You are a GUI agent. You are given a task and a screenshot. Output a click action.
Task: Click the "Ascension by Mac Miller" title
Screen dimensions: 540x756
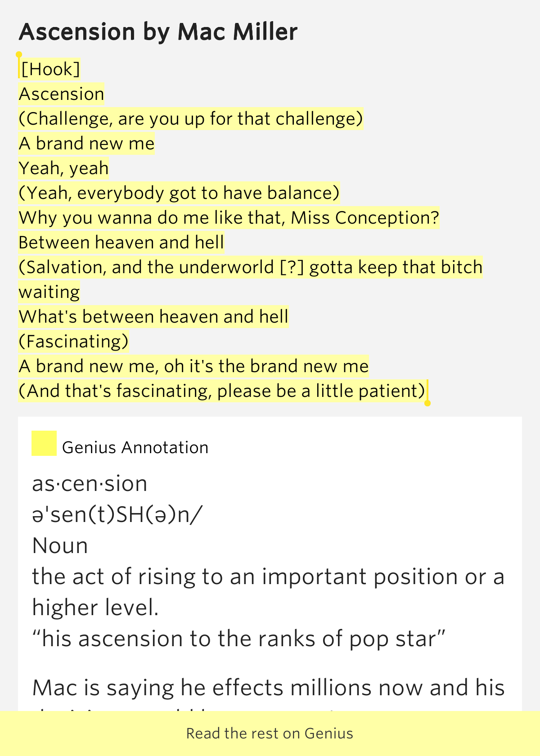click(158, 32)
